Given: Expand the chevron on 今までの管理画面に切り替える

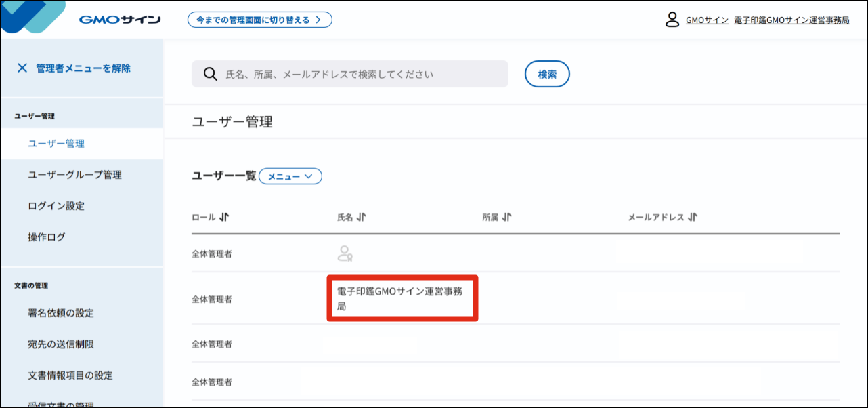Looking at the screenshot, I should point(319,20).
